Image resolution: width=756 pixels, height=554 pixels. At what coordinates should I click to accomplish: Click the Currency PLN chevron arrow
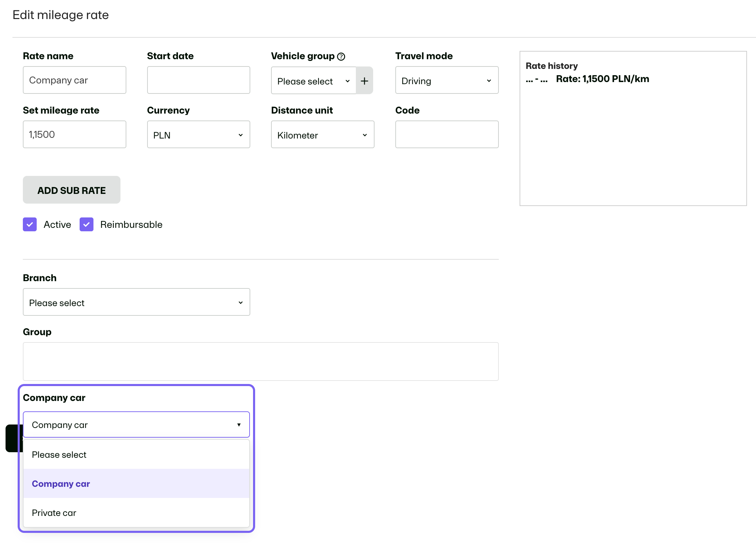(x=241, y=135)
